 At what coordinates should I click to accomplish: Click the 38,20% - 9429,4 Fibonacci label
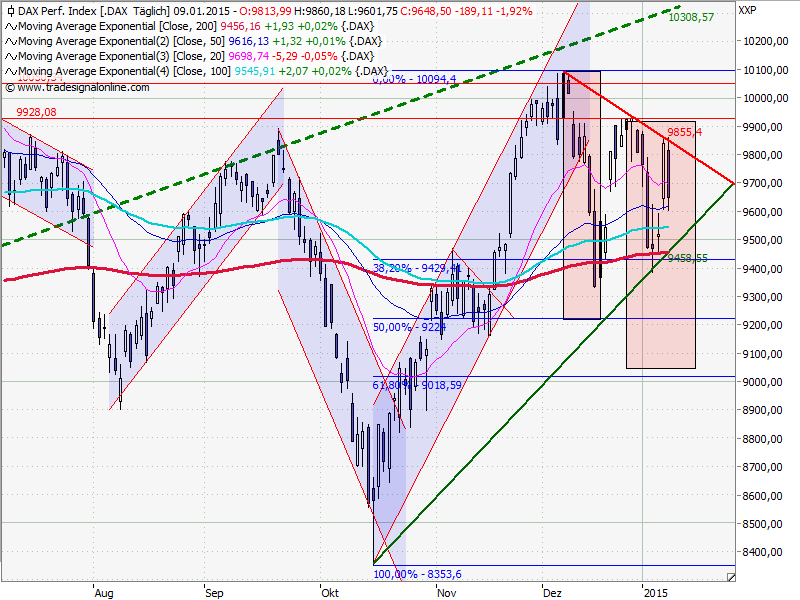pos(416,267)
